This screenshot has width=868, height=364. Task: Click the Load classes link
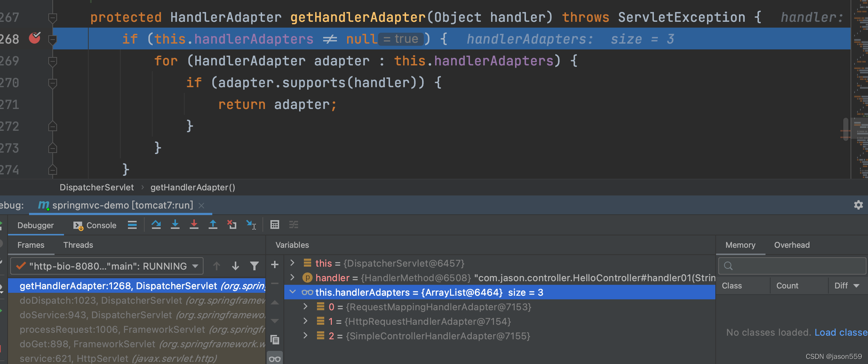(841, 332)
